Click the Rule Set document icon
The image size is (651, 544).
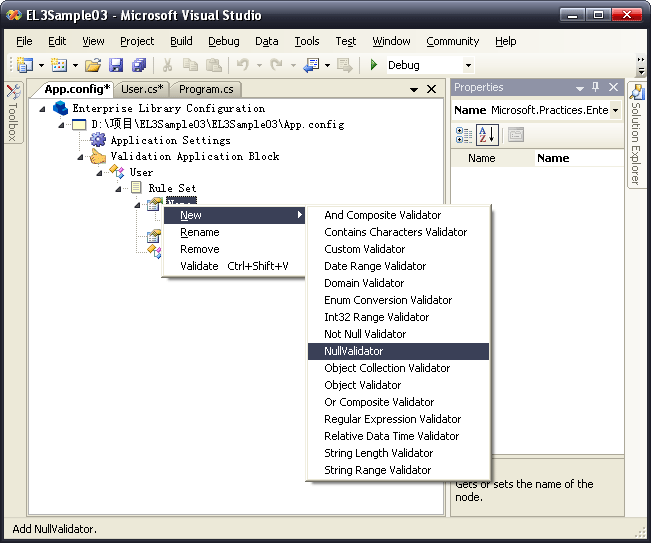[x=136, y=188]
